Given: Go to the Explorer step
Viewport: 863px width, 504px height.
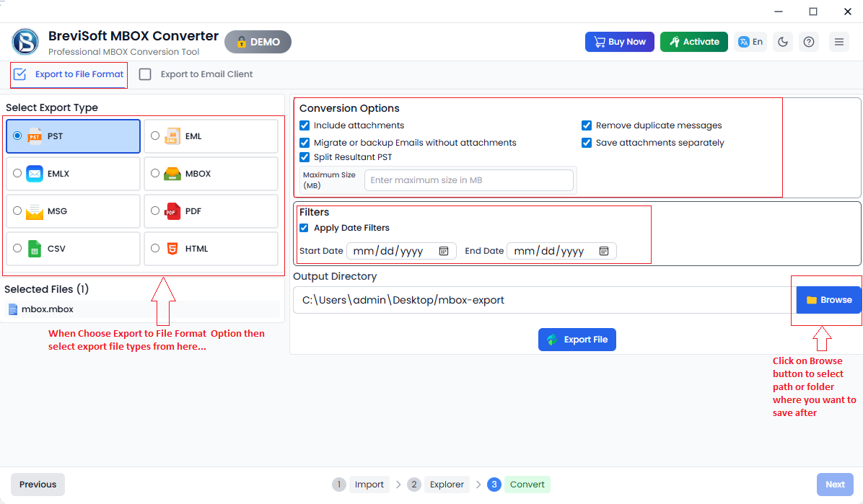Looking at the screenshot, I should point(447,485).
